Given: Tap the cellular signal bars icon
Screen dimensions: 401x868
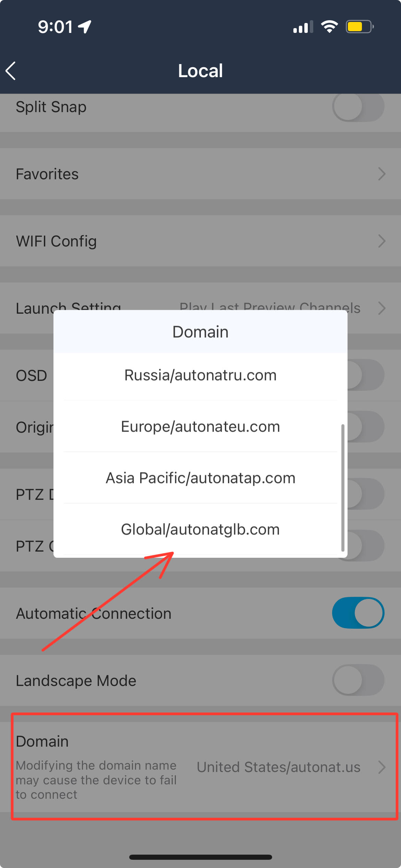Looking at the screenshot, I should pyautogui.click(x=303, y=27).
